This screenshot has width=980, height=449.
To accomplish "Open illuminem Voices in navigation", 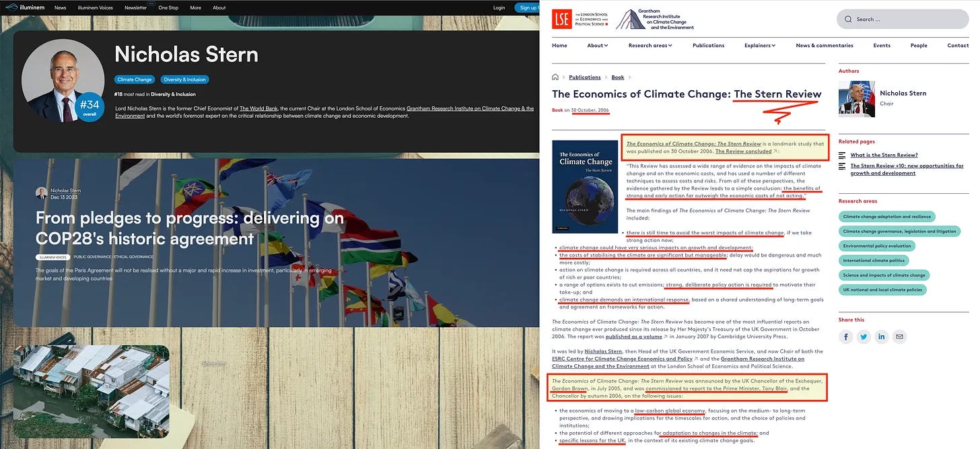I will pos(94,8).
